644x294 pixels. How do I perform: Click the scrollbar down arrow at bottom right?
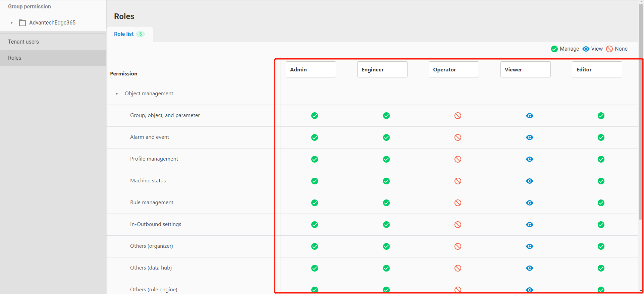point(641,291)
